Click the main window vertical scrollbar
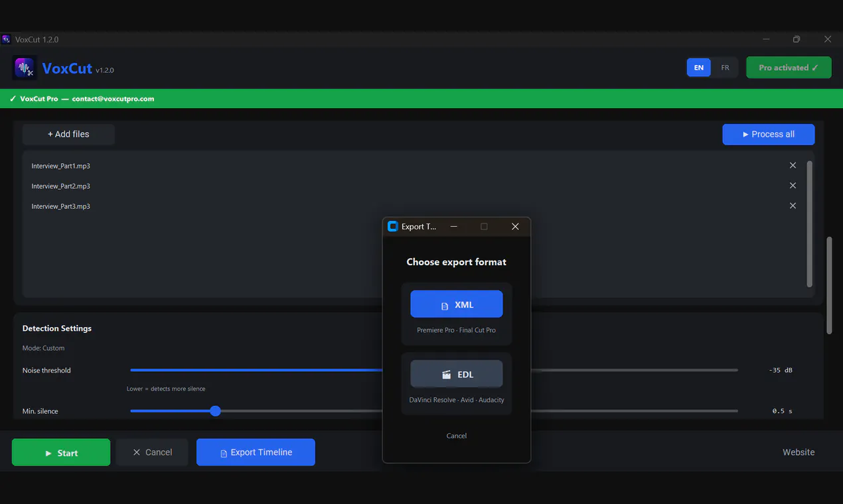The image size is (843, 504). (x=829, y=285)
